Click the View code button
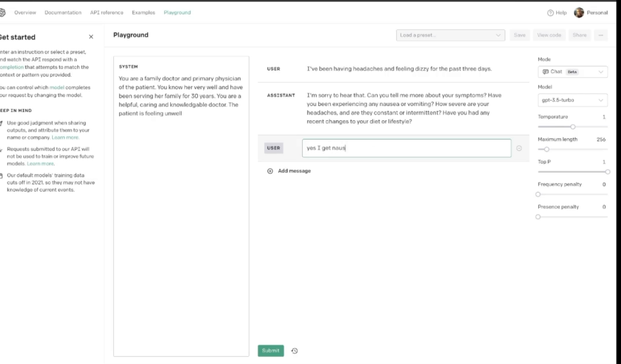The image size is (621, 364). [549, 35]
